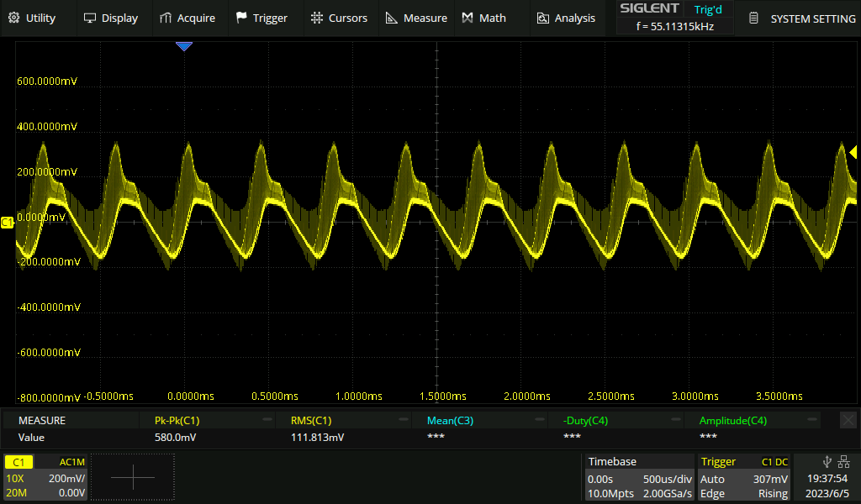Open the Trigger settings box
This screenshot has height=504, width=861.
click(x=743, y=477)
